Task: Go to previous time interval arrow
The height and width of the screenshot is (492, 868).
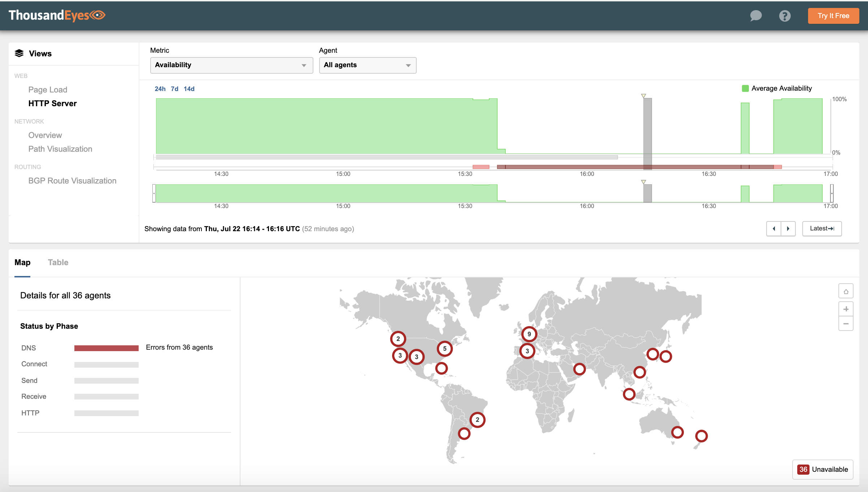Action: pyautogui.click(x=774, y=229)
